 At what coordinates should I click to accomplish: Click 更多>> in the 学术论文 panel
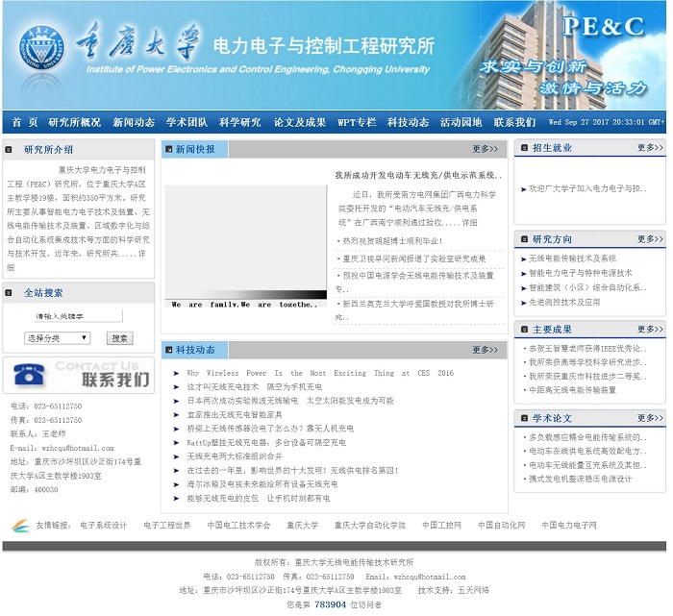(x=650, y=418)
